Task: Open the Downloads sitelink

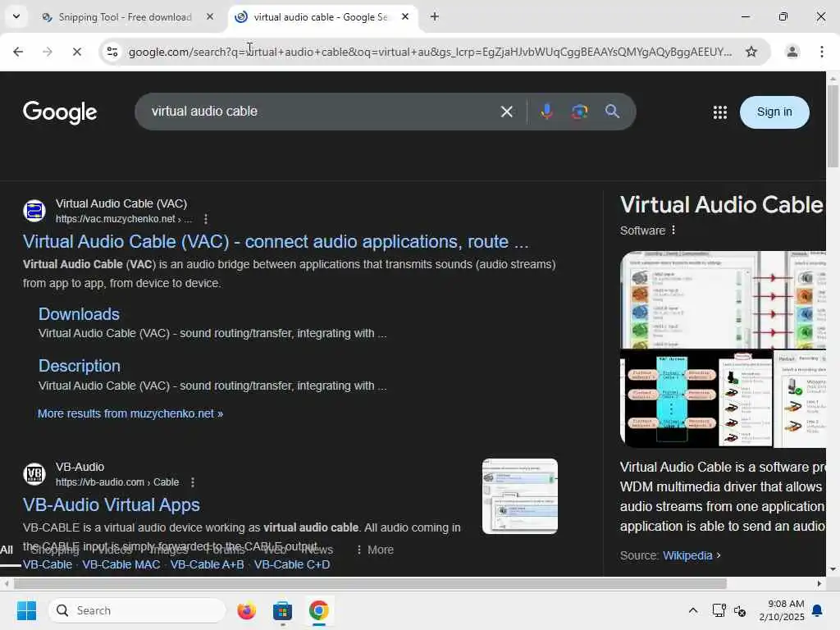Action: [x=79, y=314]
